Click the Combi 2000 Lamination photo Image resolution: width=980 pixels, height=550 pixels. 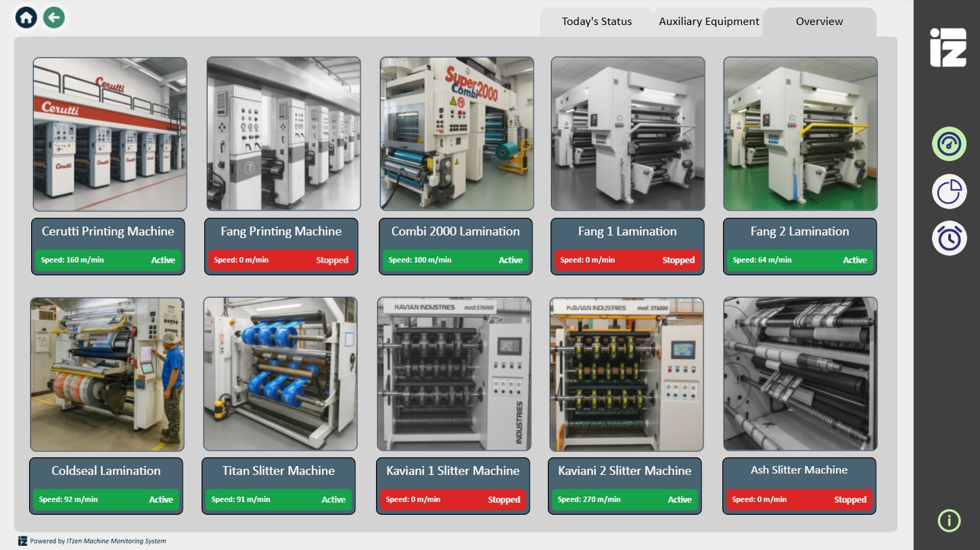click(x=457, y=134)
